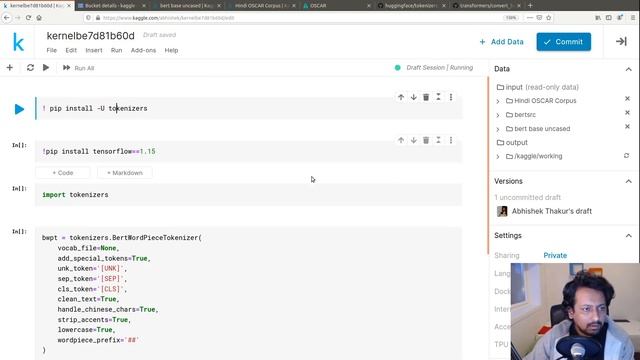The height and width of the screenshot is (360, 640).
Task: Open the Help menu
Action: point(171,50)
